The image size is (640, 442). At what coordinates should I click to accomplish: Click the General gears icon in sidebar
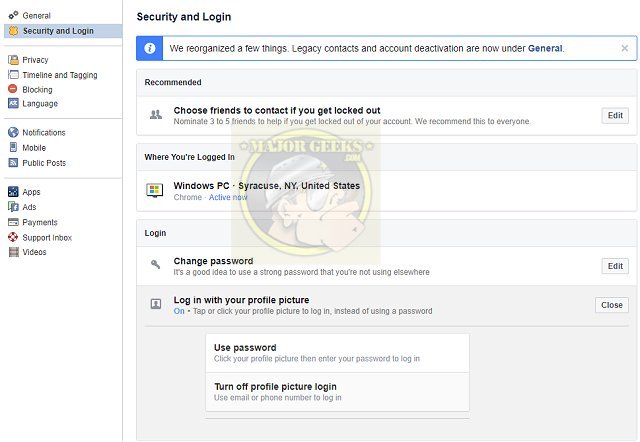coord(13,15)
